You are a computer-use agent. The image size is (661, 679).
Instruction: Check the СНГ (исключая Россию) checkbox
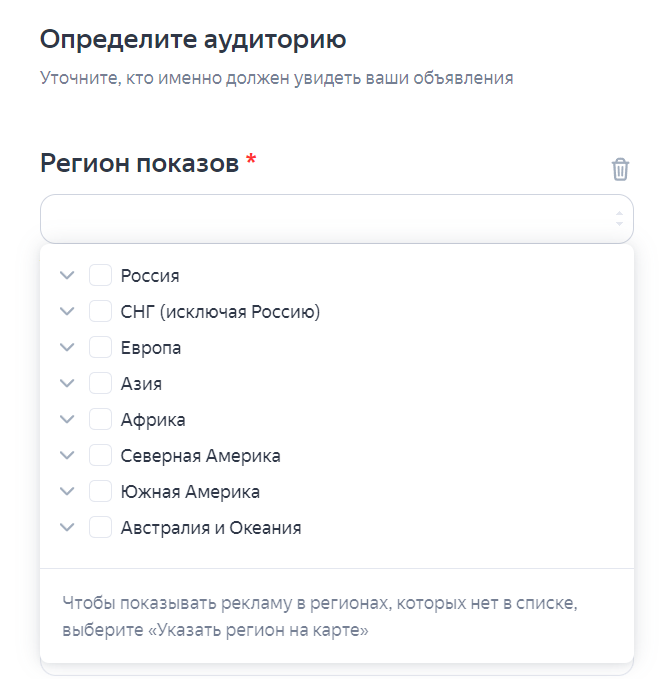click(x=100, y=311)
